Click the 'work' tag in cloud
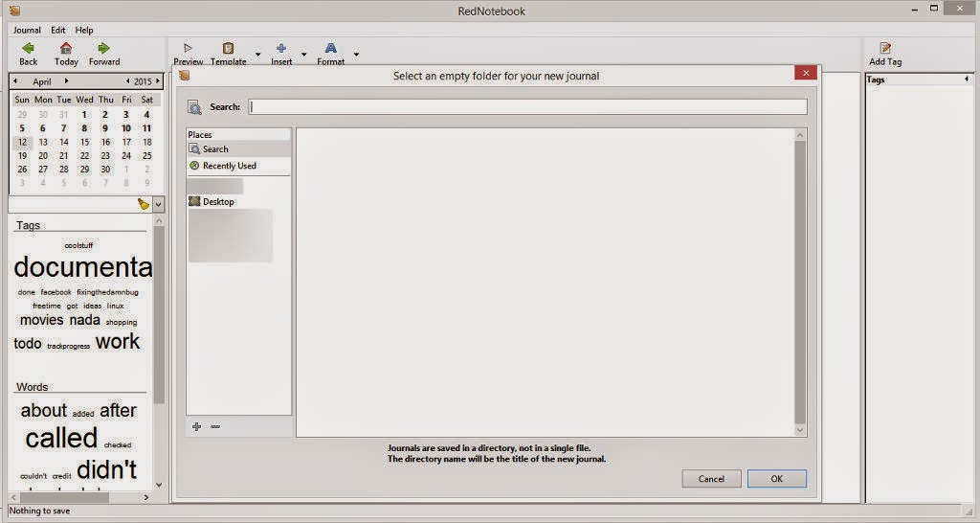Image resolution: width=980 pixels, height=523 pixels. [x=118, y=342]
